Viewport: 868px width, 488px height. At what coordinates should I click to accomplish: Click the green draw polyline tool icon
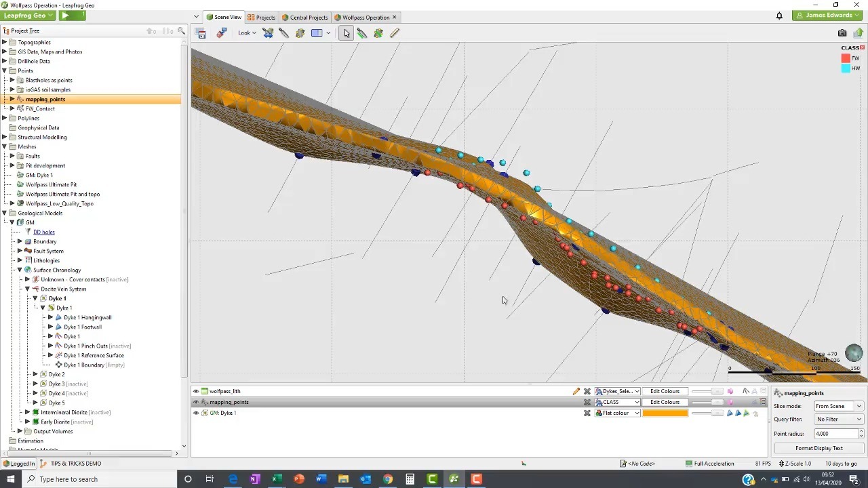pos(378,33)
